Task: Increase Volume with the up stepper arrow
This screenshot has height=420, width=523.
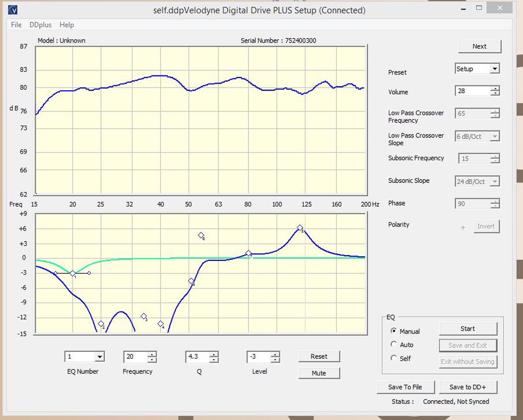Action: [x=495, y=88]
